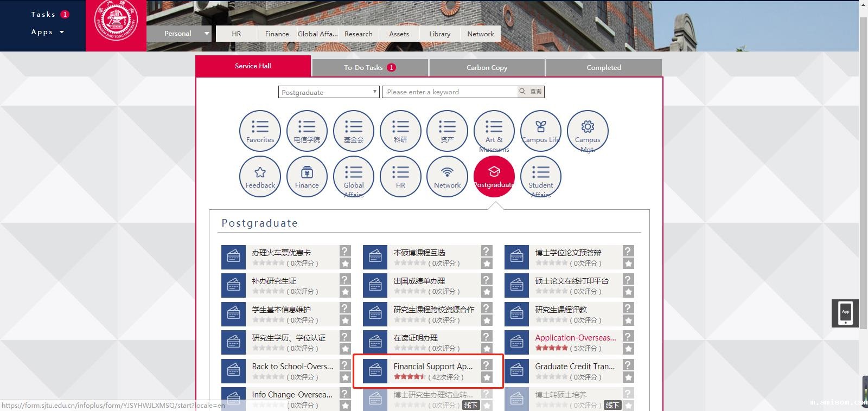868x411 pixels.
Task: Click the search button beside keyword field
Action: 530,92
